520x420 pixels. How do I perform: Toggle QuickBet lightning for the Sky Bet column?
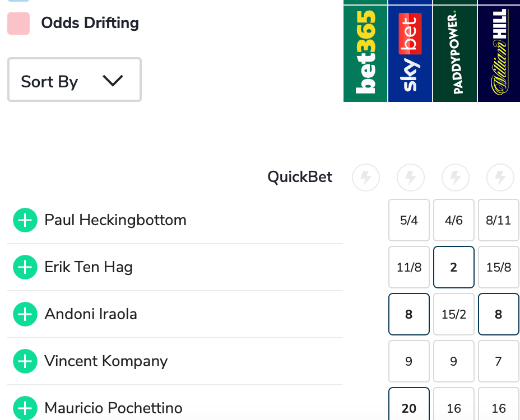coord(411,177)
